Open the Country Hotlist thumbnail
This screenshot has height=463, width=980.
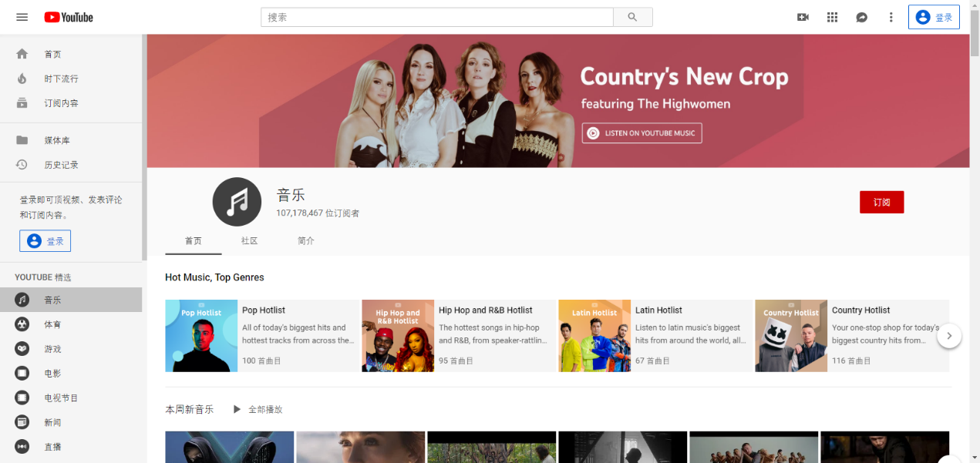tap(791, 336)
